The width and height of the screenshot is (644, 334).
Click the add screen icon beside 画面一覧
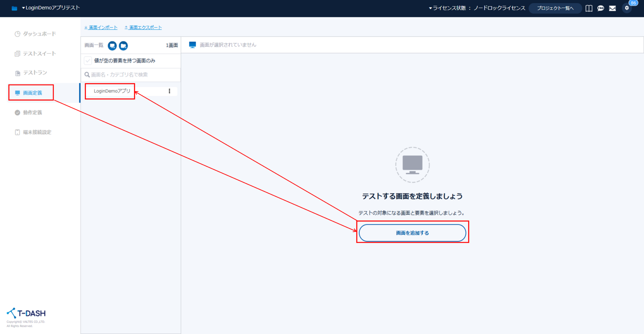[112, 46]
